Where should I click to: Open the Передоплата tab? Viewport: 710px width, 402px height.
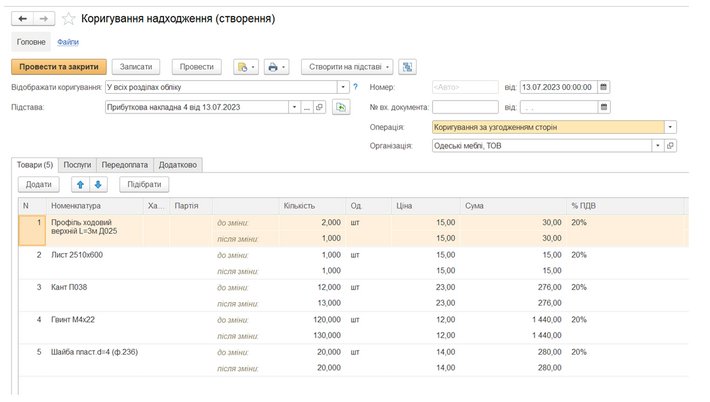(x=124, y=165)
